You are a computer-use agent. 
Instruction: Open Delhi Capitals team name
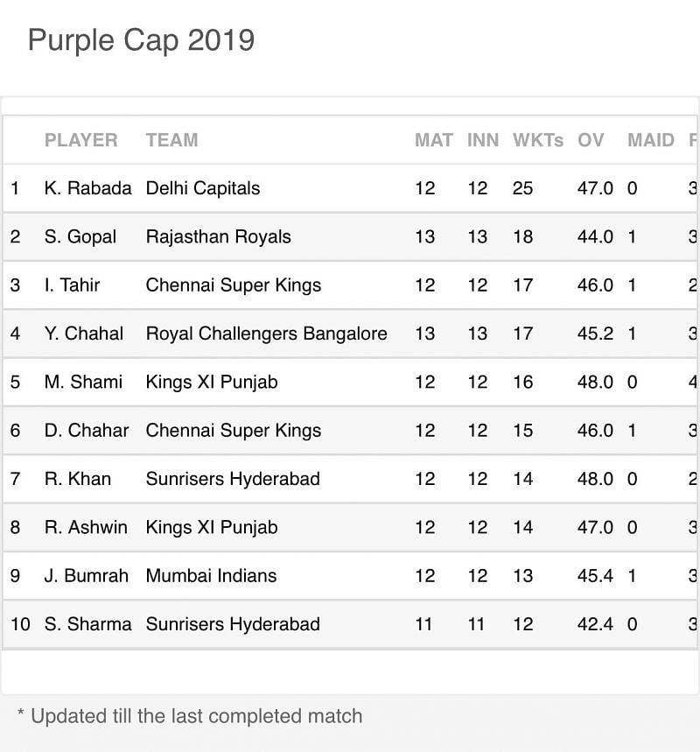point(202,188)
